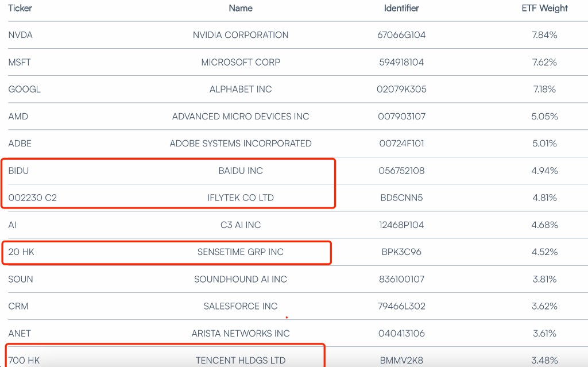
Task: Select the 7.84% weight for NVIDIA
Action: pyautogui.click(x=544, y=35)
